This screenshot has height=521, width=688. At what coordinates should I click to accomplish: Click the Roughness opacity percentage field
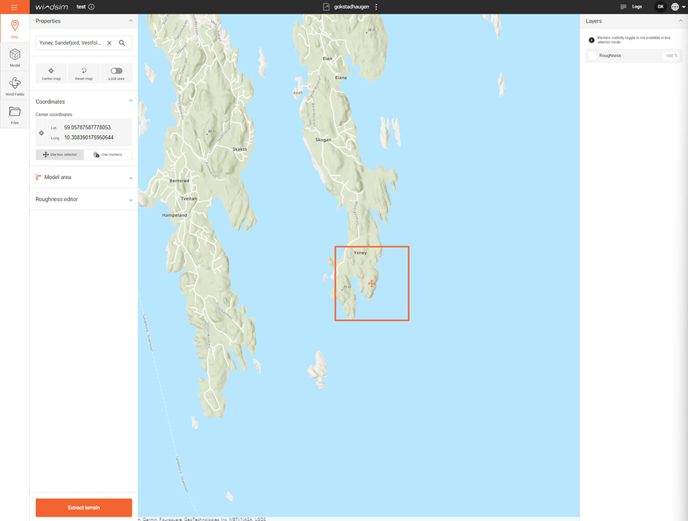pos(671,56)
